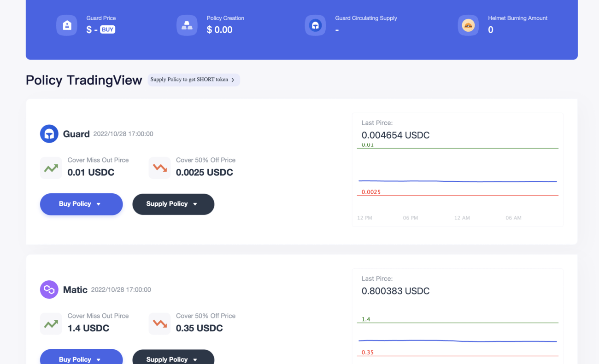Click the Matic chart 0.35 red line label
The image size is (599, 364).
click(367, 352)
